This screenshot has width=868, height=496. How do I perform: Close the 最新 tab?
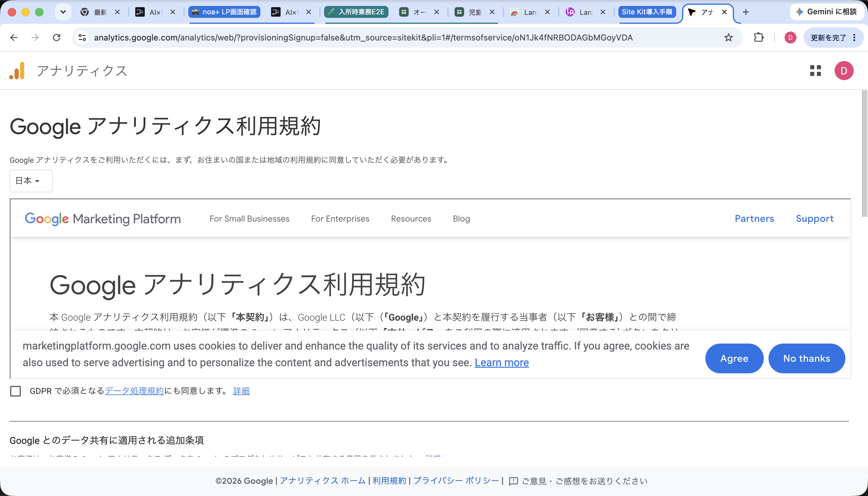(117, 12)
